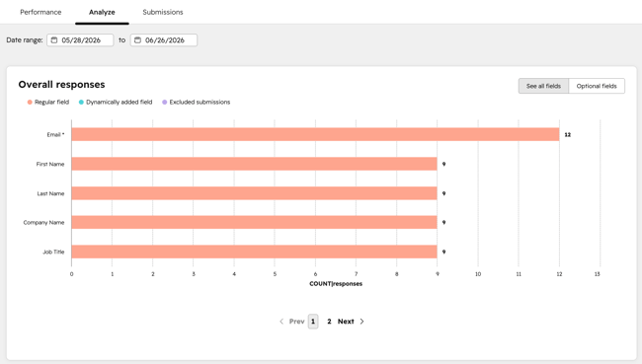
Task: Click the Job Title axis label
Action: pos(53,252)
